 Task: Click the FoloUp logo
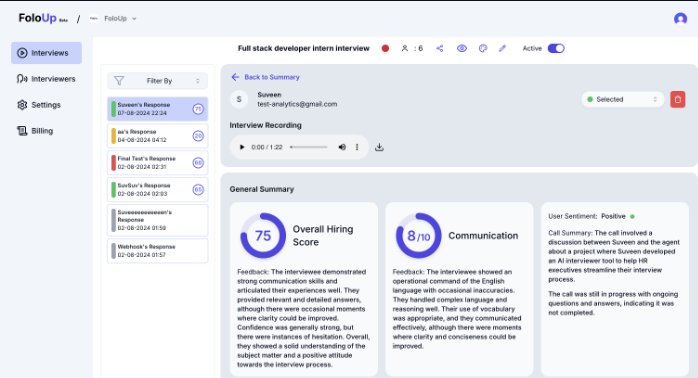tap(43, 18)
